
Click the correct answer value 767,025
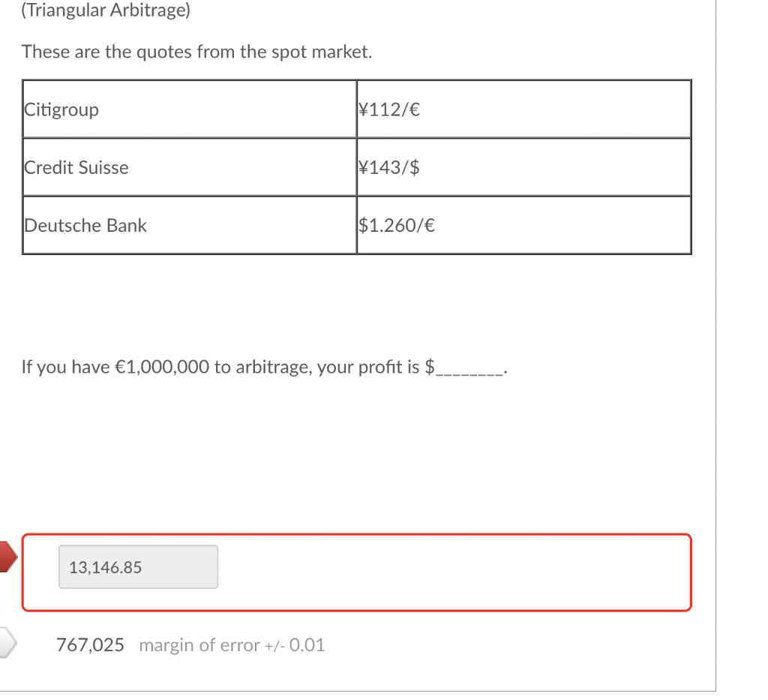(90, 644)
